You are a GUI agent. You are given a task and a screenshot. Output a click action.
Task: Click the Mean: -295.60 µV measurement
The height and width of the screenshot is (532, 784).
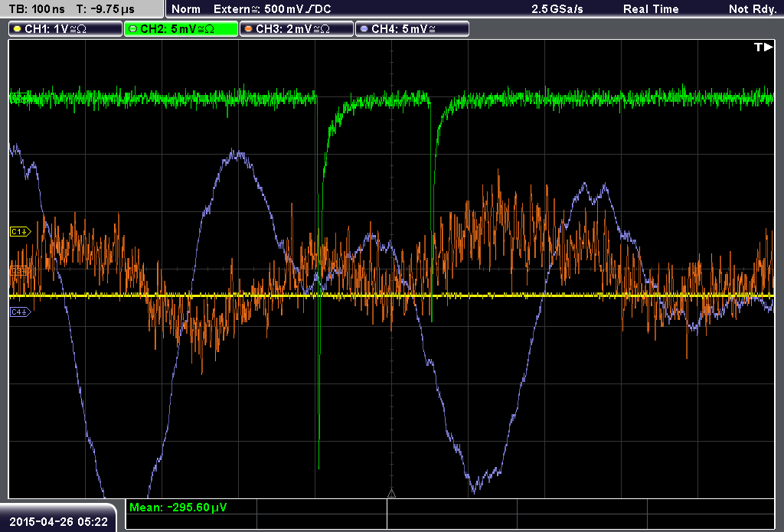178,508
